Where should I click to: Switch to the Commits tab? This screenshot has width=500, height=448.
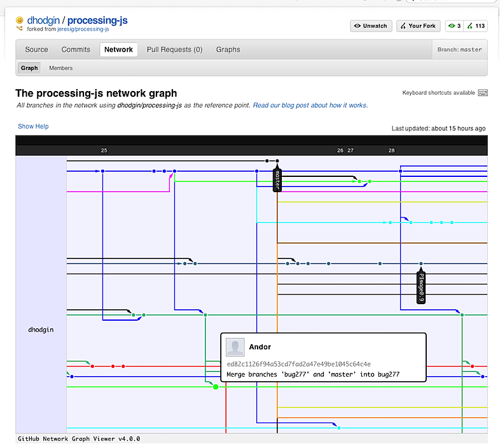point(76,50)
